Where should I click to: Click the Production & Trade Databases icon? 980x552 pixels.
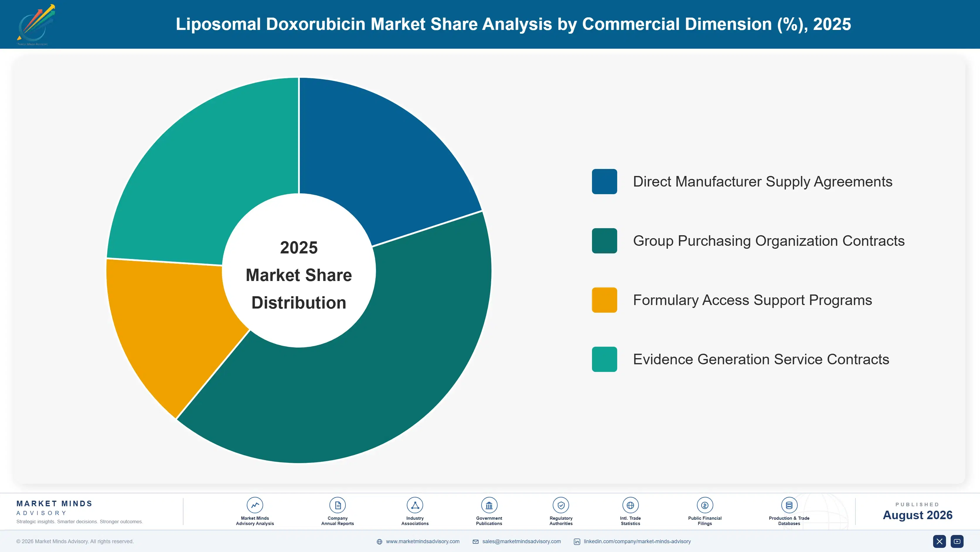(789, 505)
